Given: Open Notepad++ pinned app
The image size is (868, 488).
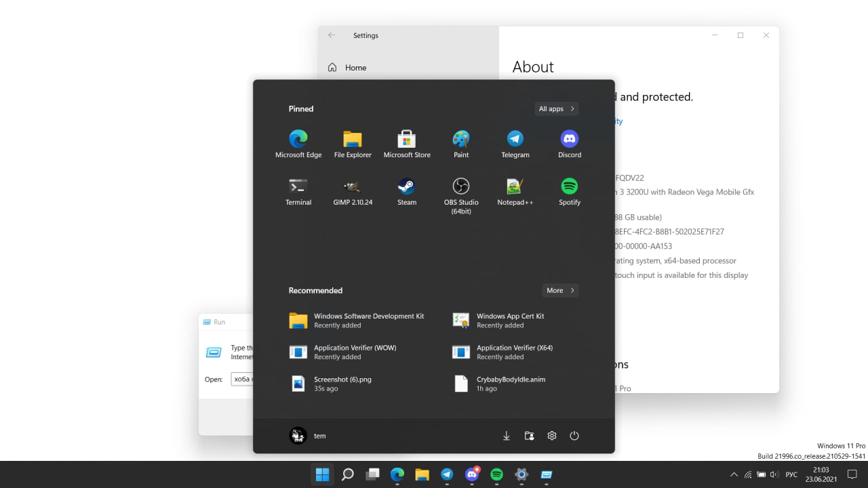Looking at the screenshot, I should 515,191.
